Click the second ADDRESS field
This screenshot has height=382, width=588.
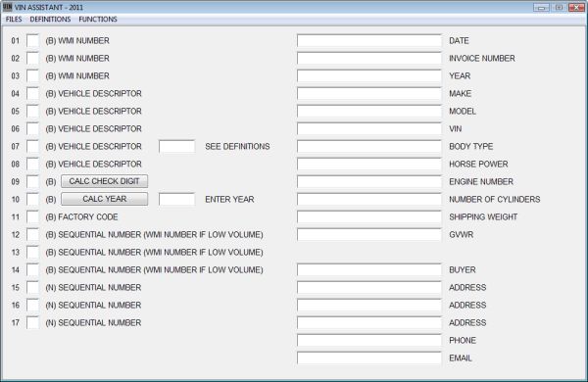[369, 305]
